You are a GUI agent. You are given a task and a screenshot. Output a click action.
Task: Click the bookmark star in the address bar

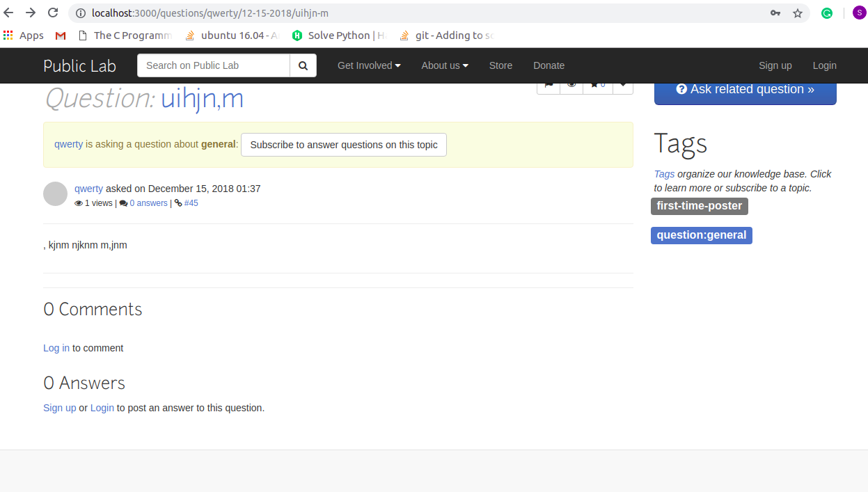pyautogui.click(x=797, y=13)
